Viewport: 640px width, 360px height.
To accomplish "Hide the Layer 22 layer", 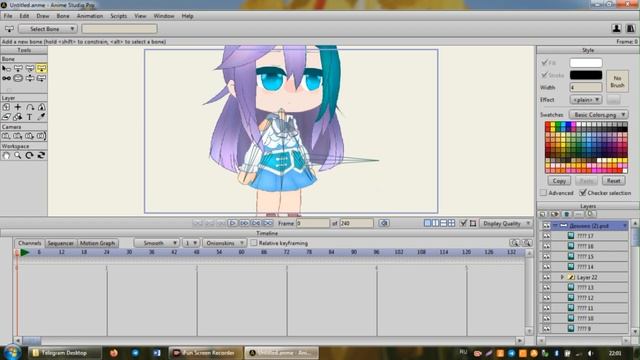I will tap(546, 277).
